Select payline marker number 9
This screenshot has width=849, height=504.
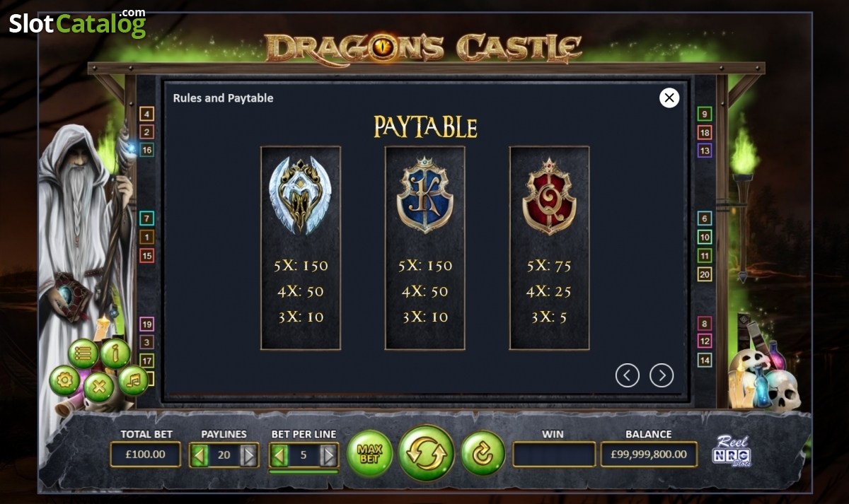point(704,114)
